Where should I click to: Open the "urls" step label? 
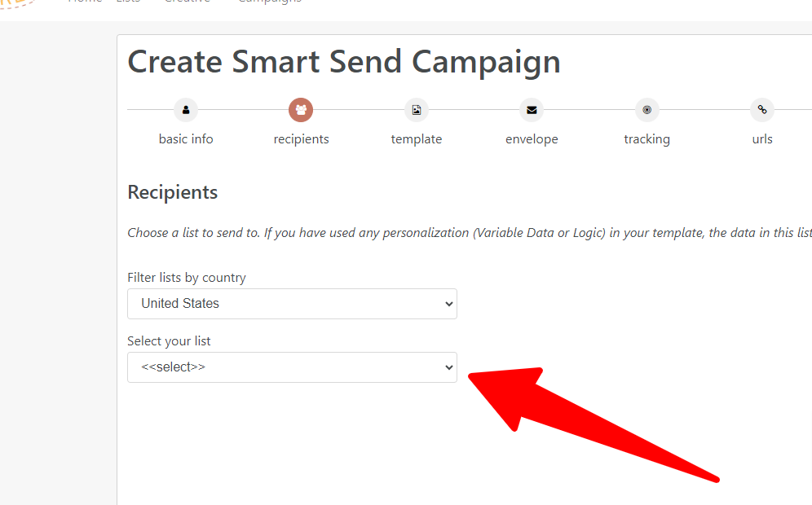(762, 139)
